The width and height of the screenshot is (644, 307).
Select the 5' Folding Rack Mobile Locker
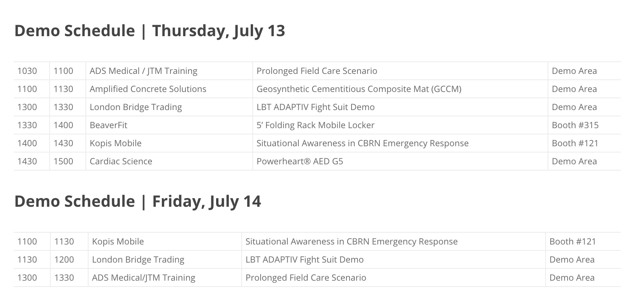[x=315, y=125]
